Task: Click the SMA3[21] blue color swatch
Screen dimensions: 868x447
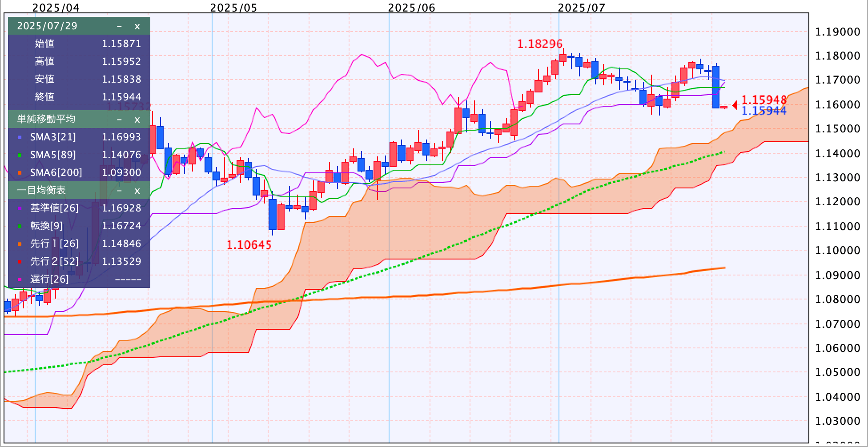Action: 20,138
